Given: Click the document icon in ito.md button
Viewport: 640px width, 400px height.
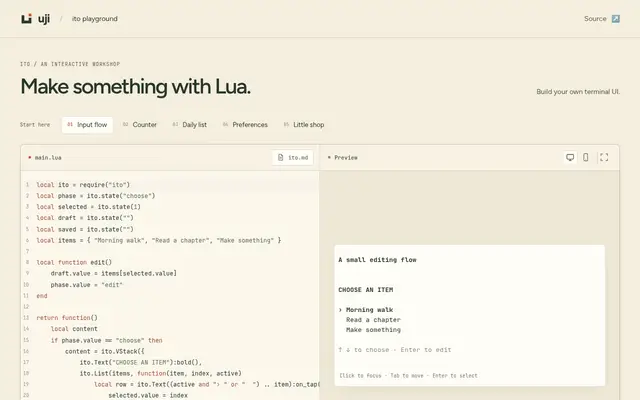Looking at the screenshot, I should pos(280,158).
